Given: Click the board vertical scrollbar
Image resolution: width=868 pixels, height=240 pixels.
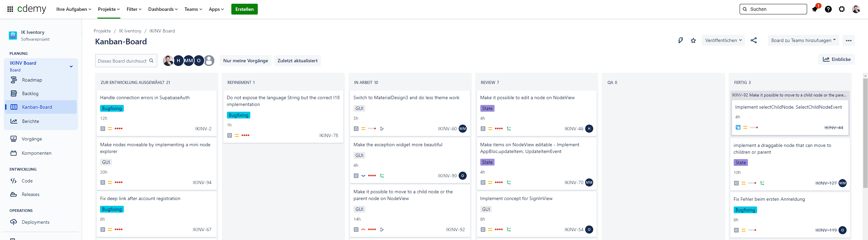Looking at the screenshot, I should point(865,133).
